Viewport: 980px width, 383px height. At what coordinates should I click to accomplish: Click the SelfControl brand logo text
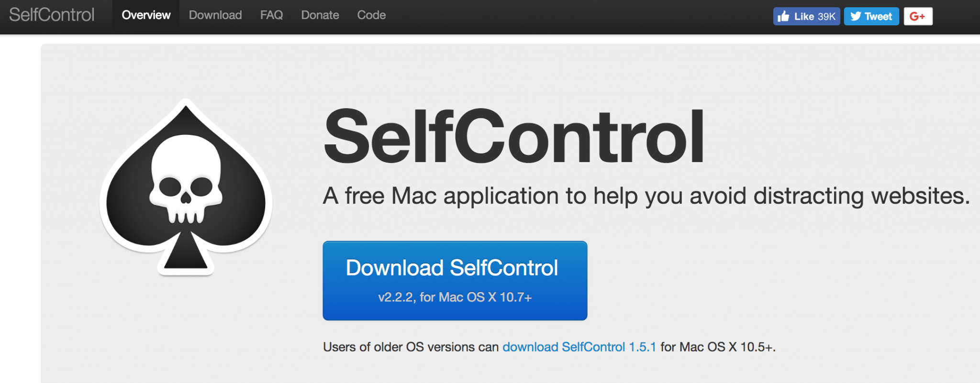(x=52, y=15)
